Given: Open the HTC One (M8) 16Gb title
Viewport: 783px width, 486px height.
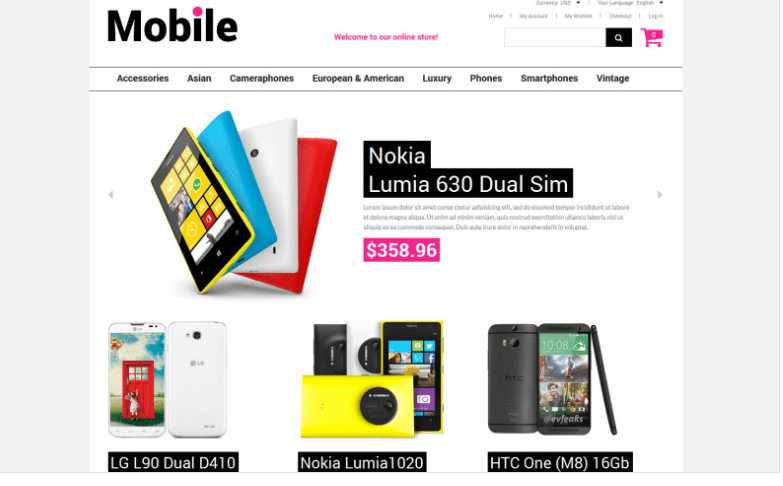Looking at the screenshot, I should coord(560,463).
